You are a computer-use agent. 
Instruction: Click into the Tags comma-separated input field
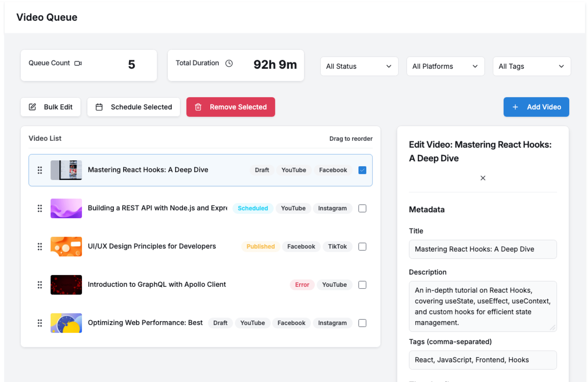pyautogui.click(x=482, y=360)
